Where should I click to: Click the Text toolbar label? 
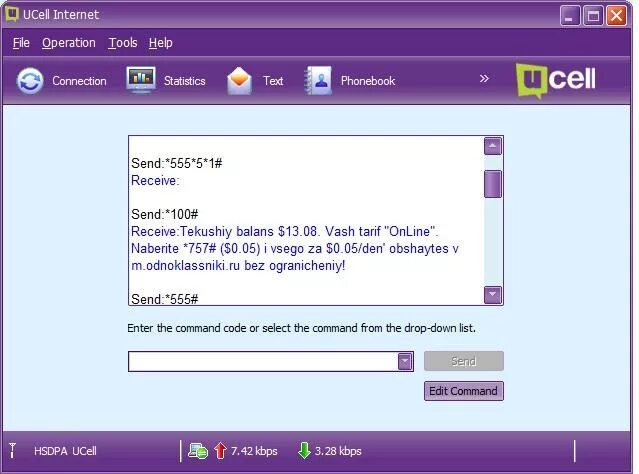273,81
